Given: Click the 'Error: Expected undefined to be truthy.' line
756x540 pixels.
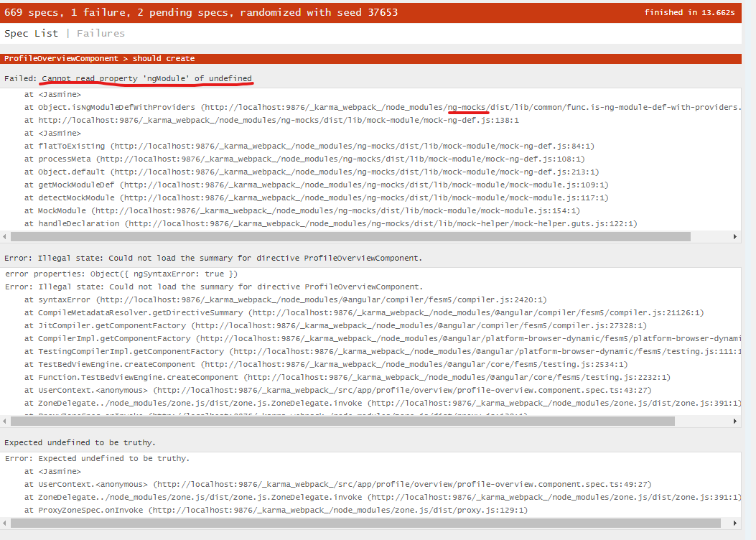Looking at the screenshot, I should pyautogui.click(x=98, y=459).
